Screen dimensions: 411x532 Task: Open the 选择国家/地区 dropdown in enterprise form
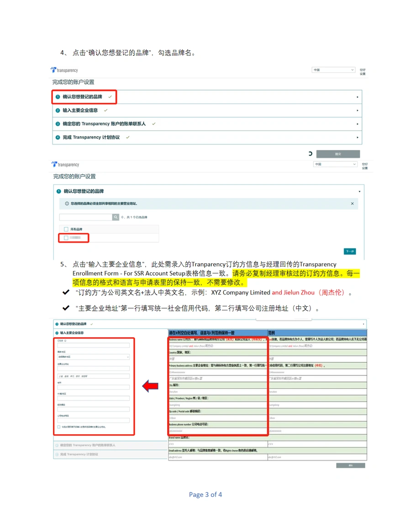(94, 357)
